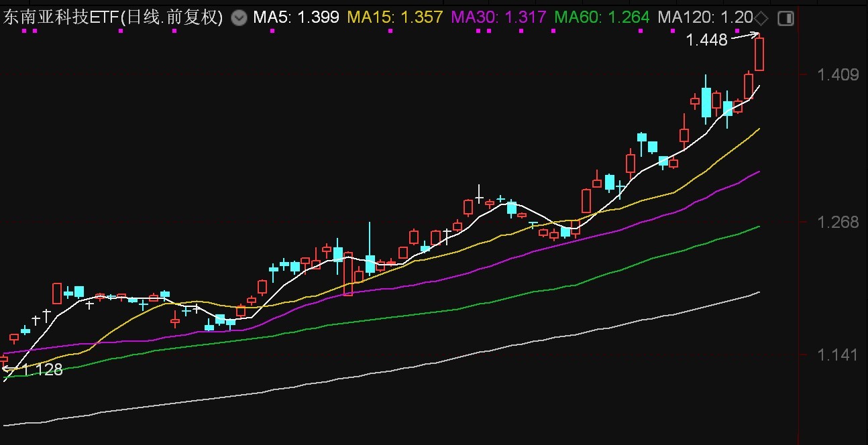Image resolution: width=868 pixels, height=445 pixels.
Task: Click the 1.448 high price label
Action: click(706, 40)
